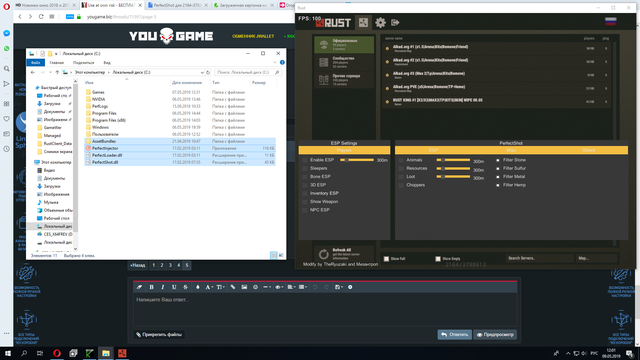This screenshot has width=640, height=360.
Task: Click the Russian flag language icon
Action: [611, 22]
